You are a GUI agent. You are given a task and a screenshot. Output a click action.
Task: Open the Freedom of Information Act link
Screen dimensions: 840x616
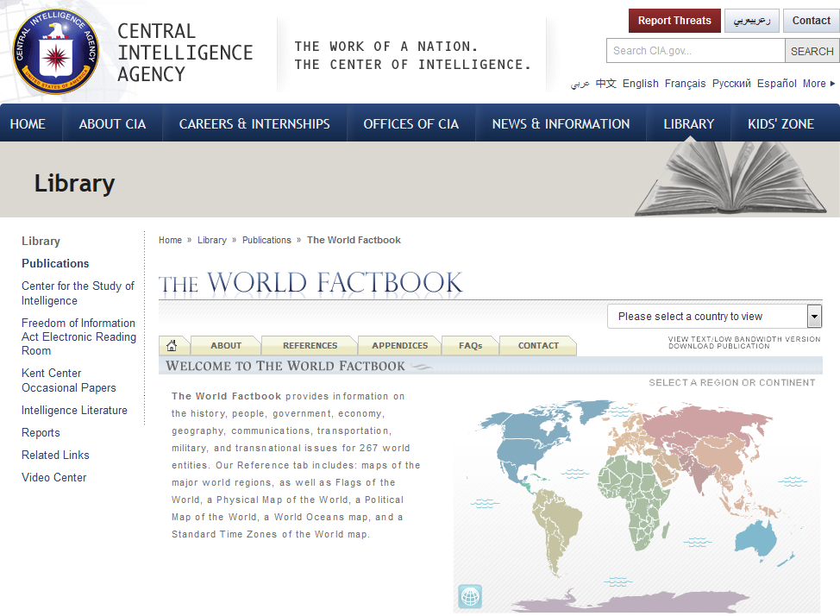coord(78,336)
